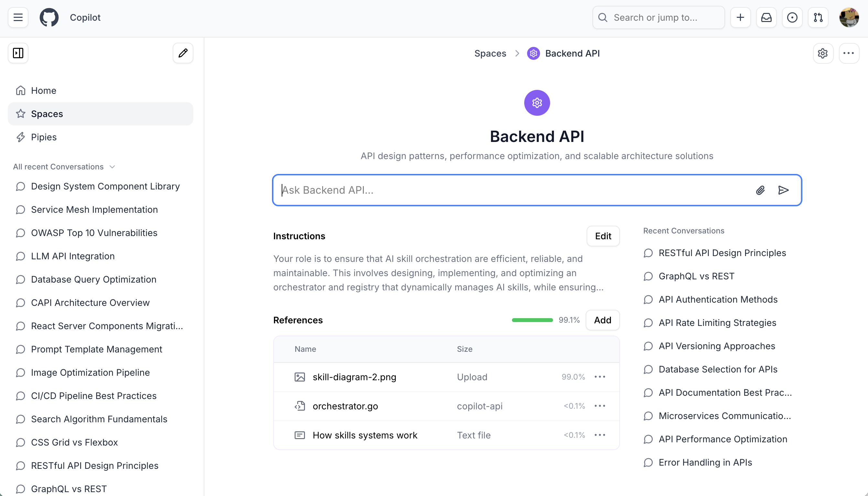The width and height of the screenshot is (868, 496).
Task: Open Search Algorithm Fundamentals conversation
Action: pyautogui.click(x=101, y=419)
